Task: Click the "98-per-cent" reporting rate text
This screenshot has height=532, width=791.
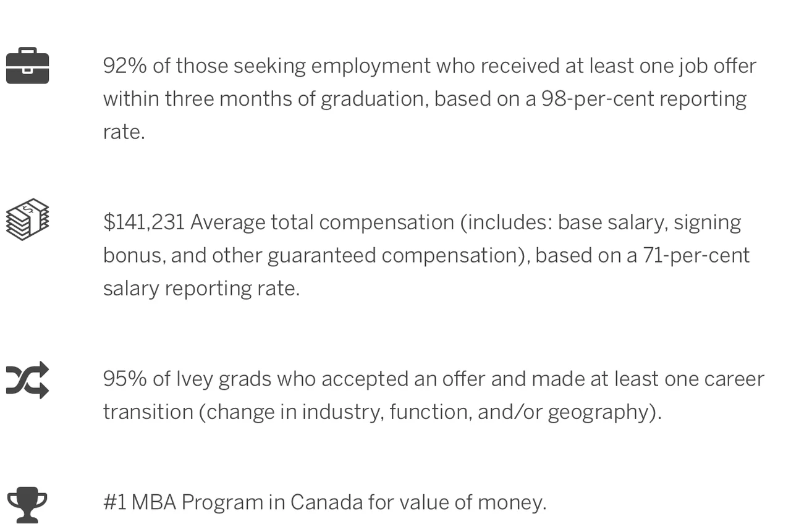Action: [597, 99]
